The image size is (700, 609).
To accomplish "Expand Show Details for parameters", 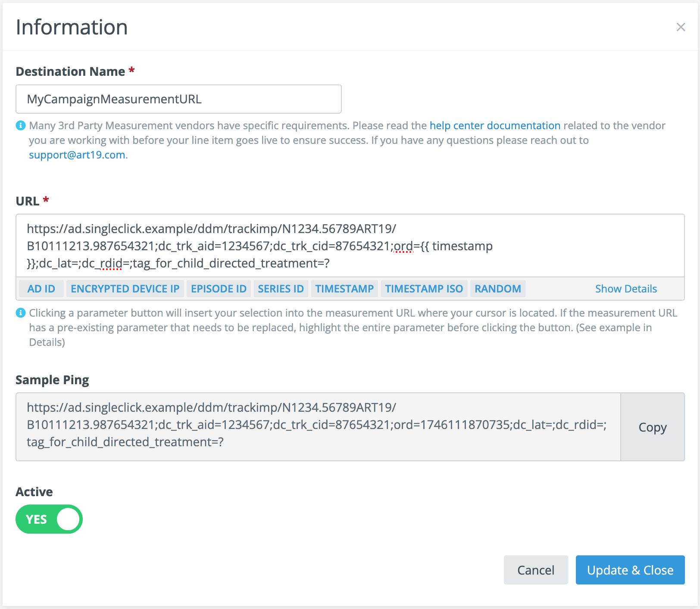I will (626, 289).
